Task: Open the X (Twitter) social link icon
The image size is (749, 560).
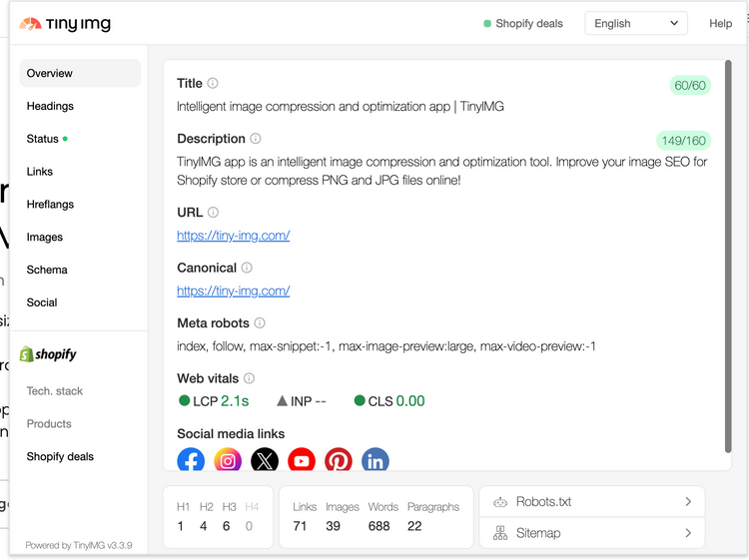Action: point(265,459)
